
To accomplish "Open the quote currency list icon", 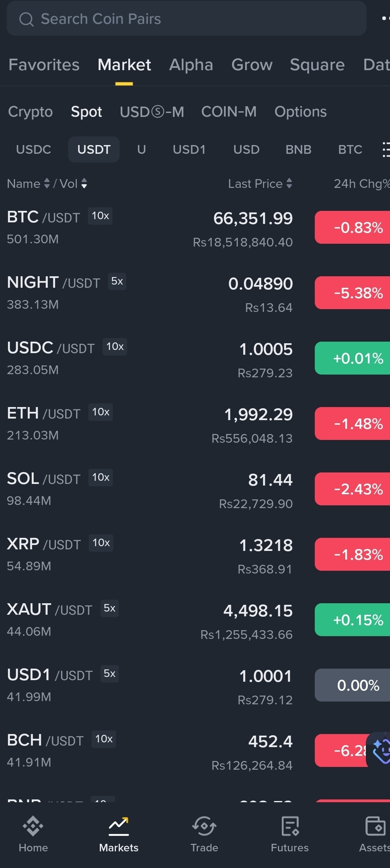I will (x=386, y=149).
